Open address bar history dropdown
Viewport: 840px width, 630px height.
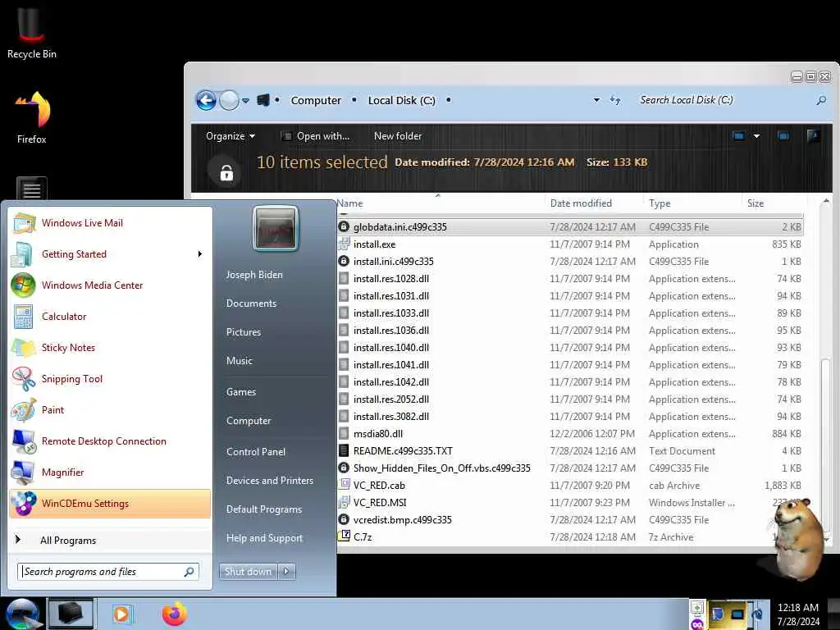pyautogui.click(x=596, y=100)
